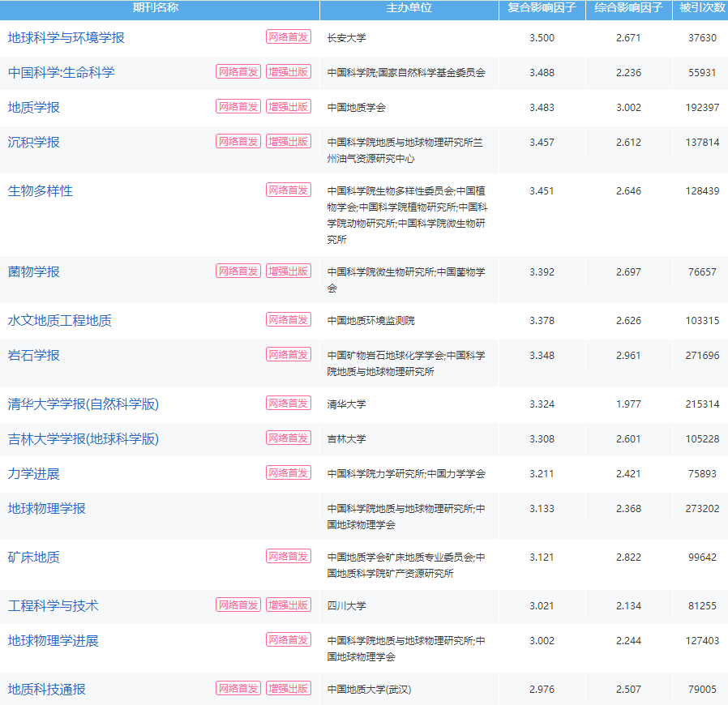This screenshot has width=728, height=705.
Task: Open journal 中国科学:生命科学
Action: pos(61,72)
